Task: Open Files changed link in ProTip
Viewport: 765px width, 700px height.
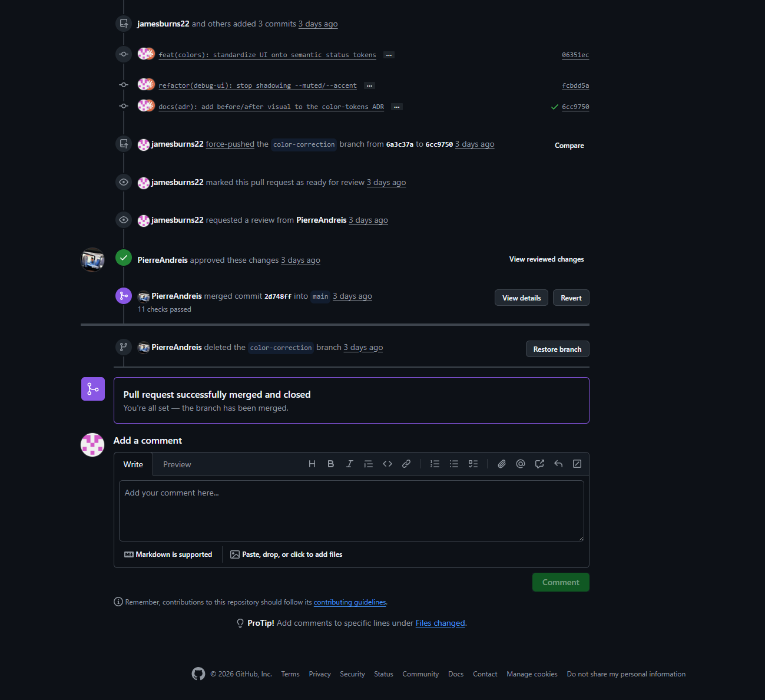Action: 441,623
